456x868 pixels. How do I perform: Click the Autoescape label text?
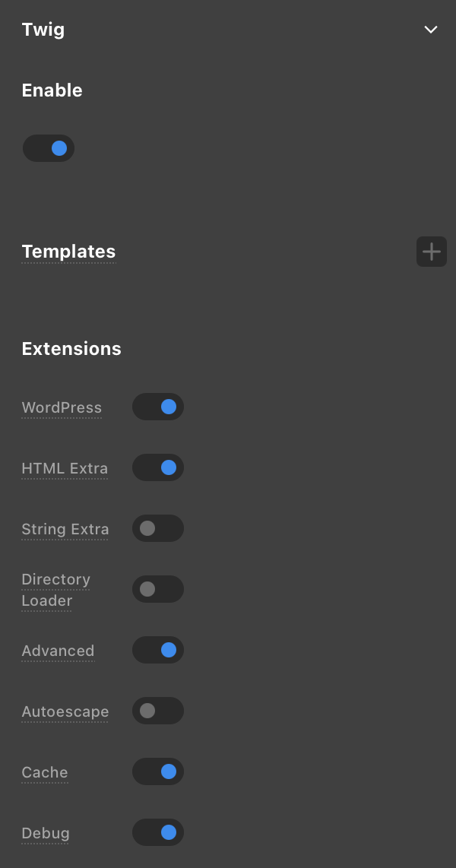pos(65,711)
